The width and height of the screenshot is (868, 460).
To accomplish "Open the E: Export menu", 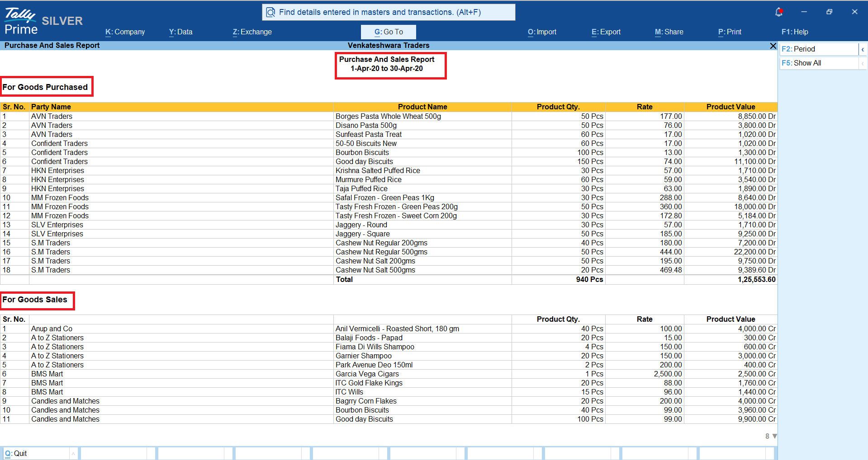I will point(606,32).
